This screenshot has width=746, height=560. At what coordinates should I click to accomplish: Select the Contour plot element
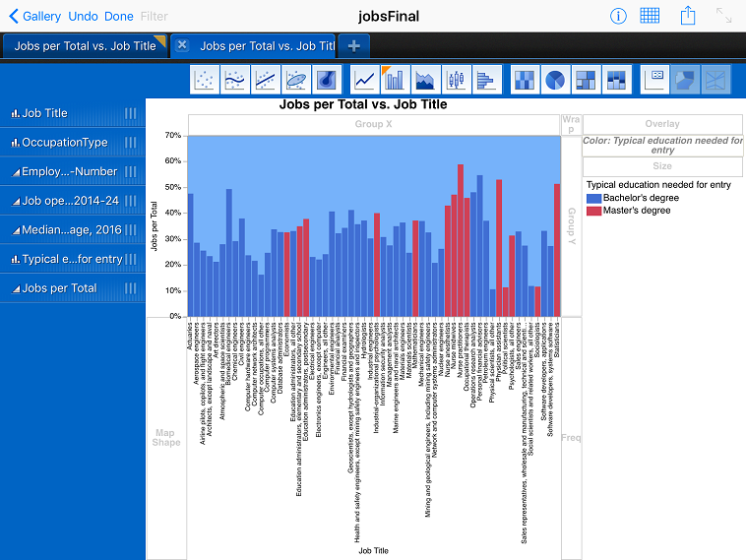(327, 80)
